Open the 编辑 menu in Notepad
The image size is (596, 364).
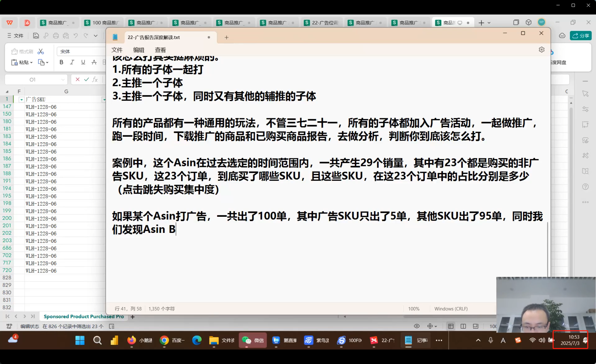click(139, 50)
